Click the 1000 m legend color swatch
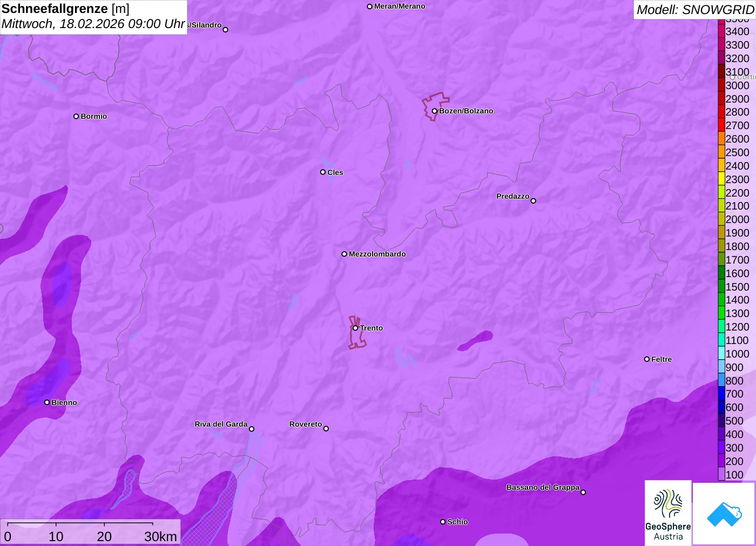 [x=721, y=354]
